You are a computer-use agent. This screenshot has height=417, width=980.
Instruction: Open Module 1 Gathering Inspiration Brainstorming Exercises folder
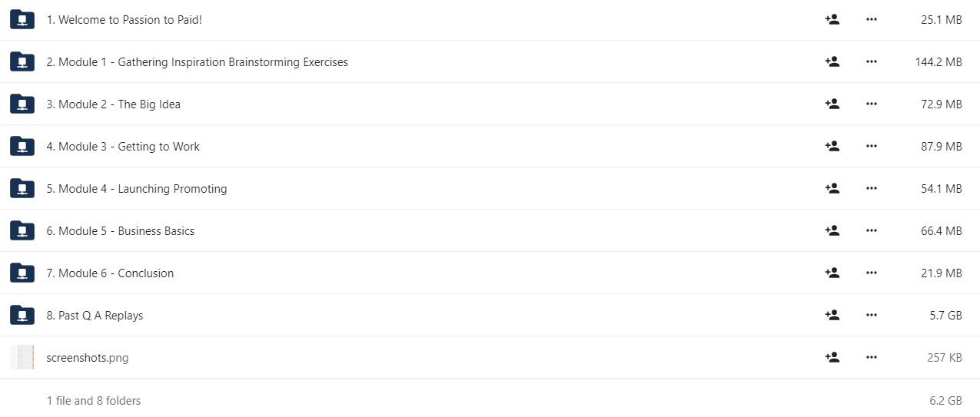click(x=197, y=62)
